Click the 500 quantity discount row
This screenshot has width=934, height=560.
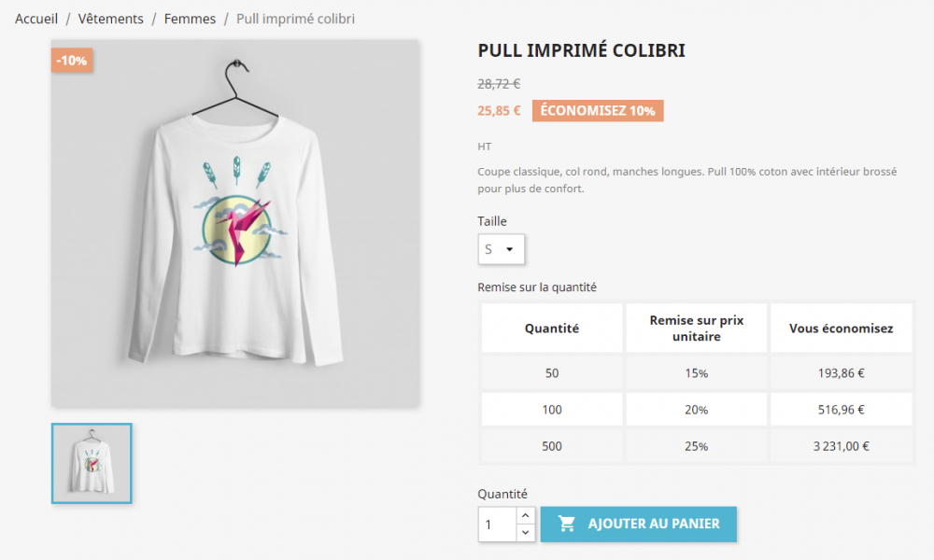tap(697, 446)
